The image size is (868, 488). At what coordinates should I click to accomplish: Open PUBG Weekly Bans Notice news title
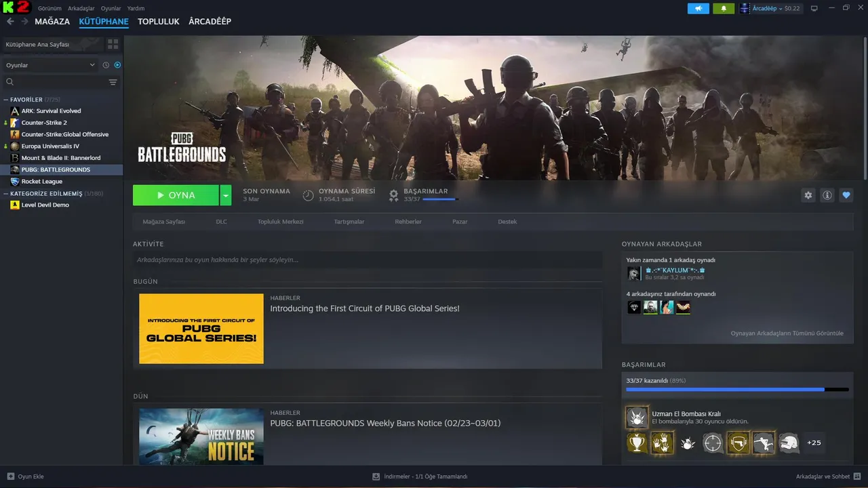pos(385,424)
